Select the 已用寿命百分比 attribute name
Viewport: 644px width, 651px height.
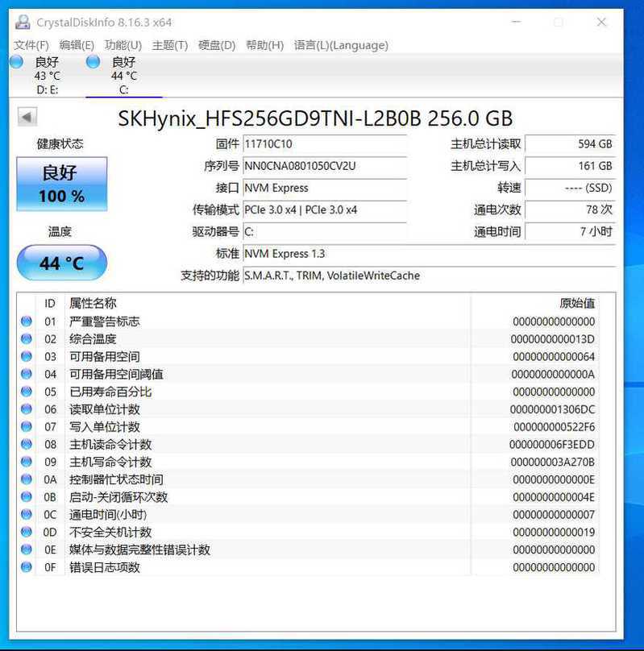[110, 392]
